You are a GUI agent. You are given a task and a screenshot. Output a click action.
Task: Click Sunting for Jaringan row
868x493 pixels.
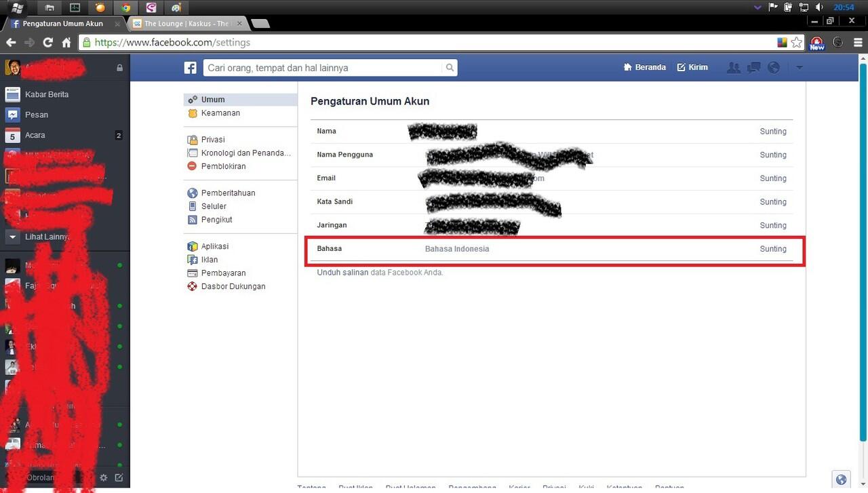tap(773, 225)
